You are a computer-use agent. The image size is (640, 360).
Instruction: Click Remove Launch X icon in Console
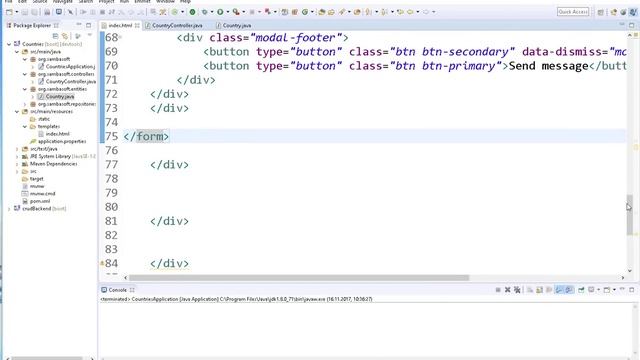(x=507, y=290)
